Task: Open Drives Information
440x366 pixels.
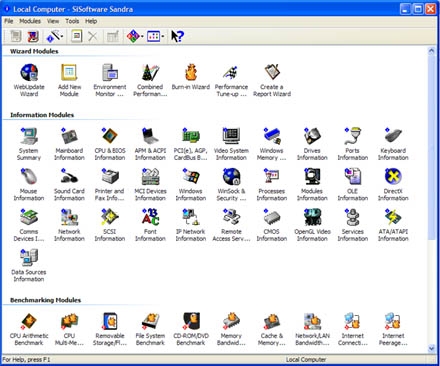Action: click(x=312, y=144)
